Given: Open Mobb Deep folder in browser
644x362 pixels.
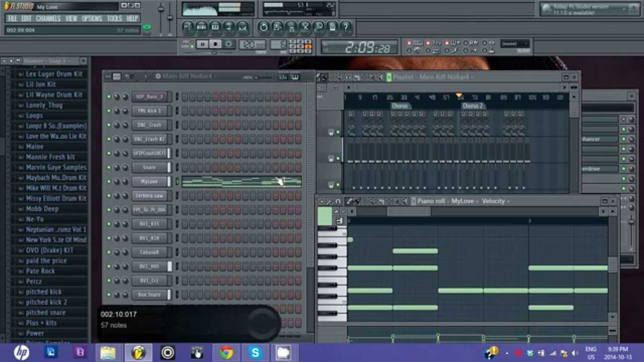Looking at the screenshot, I should [42, 209].
